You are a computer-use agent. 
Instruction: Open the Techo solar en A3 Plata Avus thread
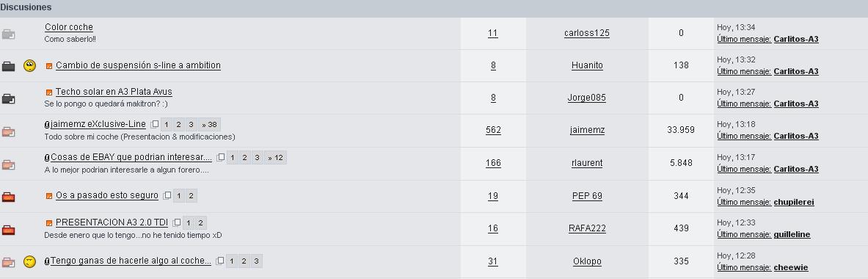(114, 92)
